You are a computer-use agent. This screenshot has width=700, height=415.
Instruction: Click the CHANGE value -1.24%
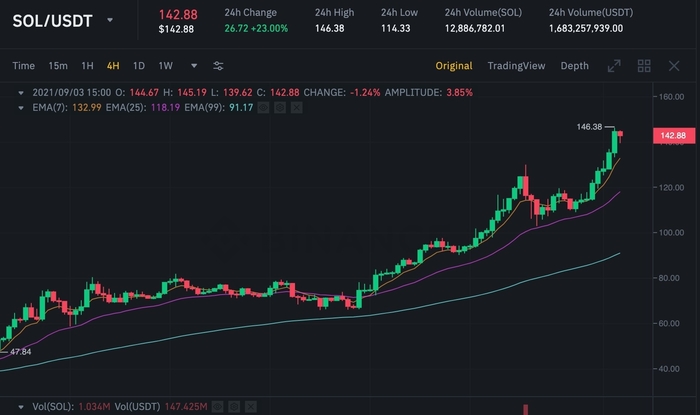(x=365, y=93)
